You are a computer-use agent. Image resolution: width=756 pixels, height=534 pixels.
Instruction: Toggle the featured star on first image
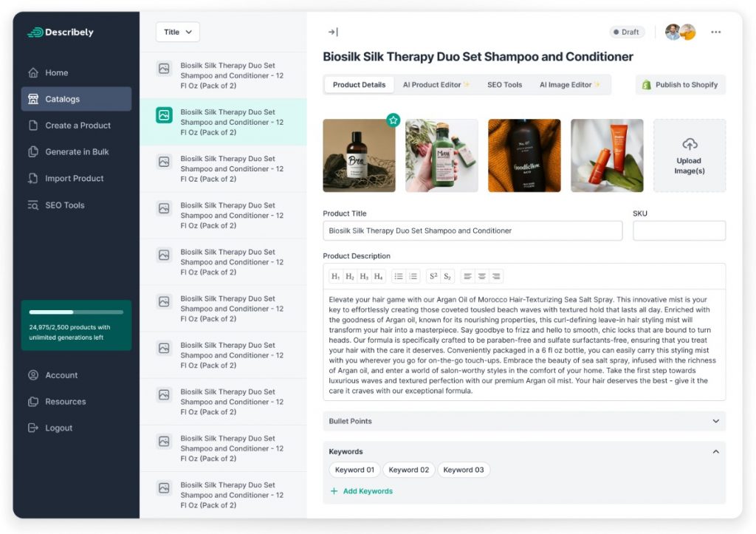click(x=394, y=120)
